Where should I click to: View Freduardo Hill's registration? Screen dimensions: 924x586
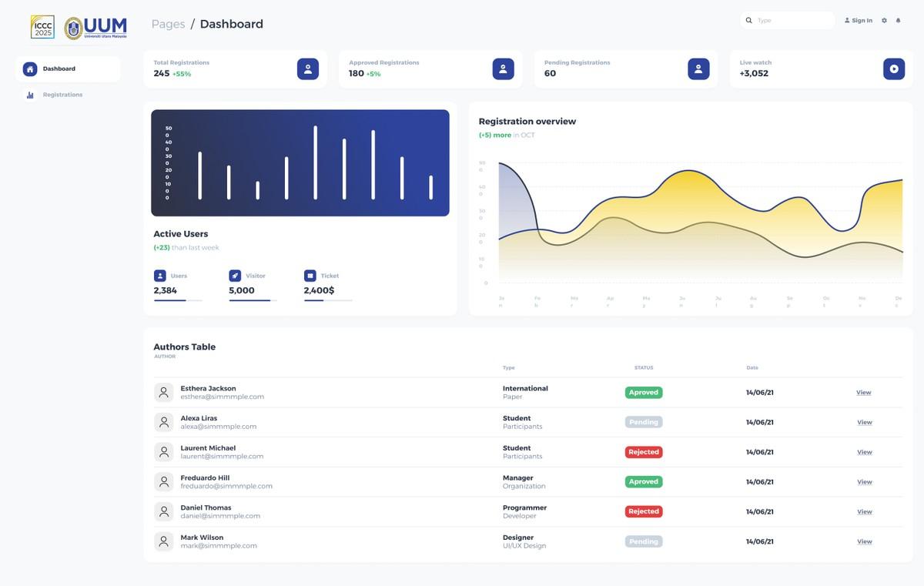864,482
